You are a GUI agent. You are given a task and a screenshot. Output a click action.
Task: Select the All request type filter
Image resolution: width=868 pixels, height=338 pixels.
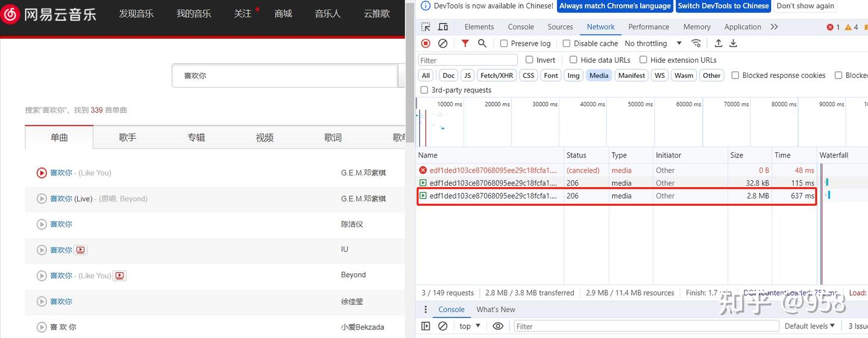click(426, 75)
